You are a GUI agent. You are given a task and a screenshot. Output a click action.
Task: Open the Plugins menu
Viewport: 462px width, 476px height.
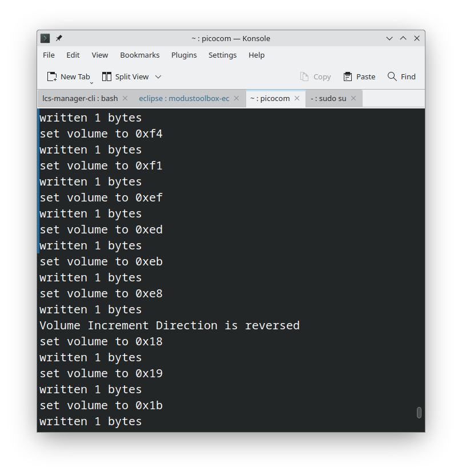(184, 55)
